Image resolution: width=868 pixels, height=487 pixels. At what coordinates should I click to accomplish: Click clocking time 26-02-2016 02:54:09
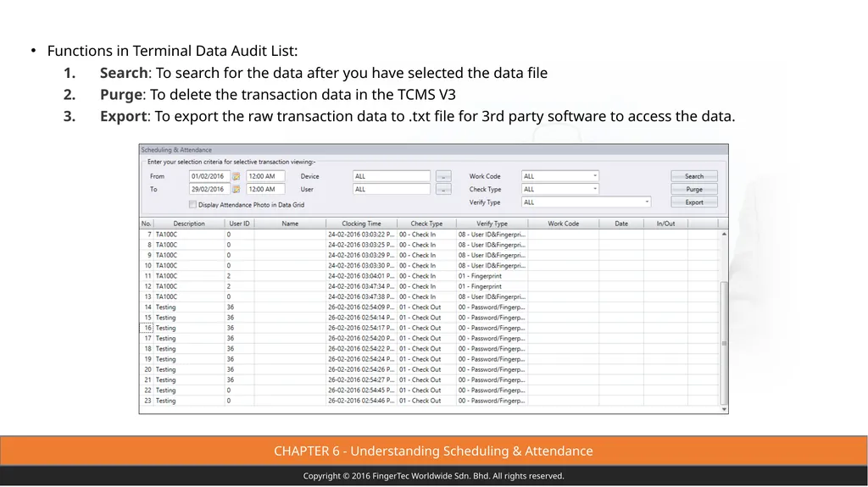click(x=361, y=307)
